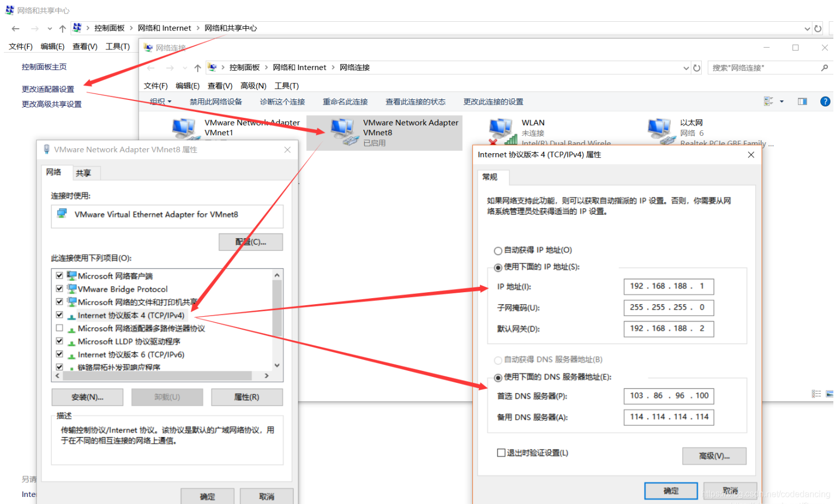
Task: Enable Microsoft 网络适配器多路传送器协议 checkbox
Action: (x=59, y=328)
